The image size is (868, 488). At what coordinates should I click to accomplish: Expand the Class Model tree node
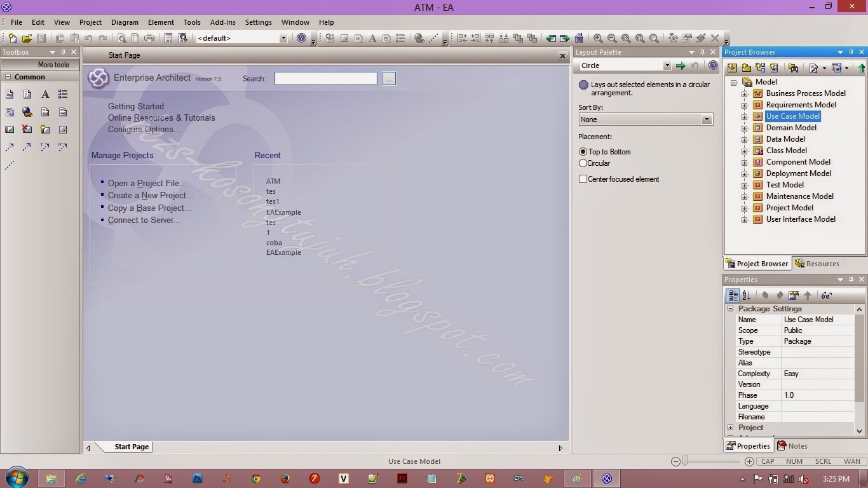click(x=745, y=151)
